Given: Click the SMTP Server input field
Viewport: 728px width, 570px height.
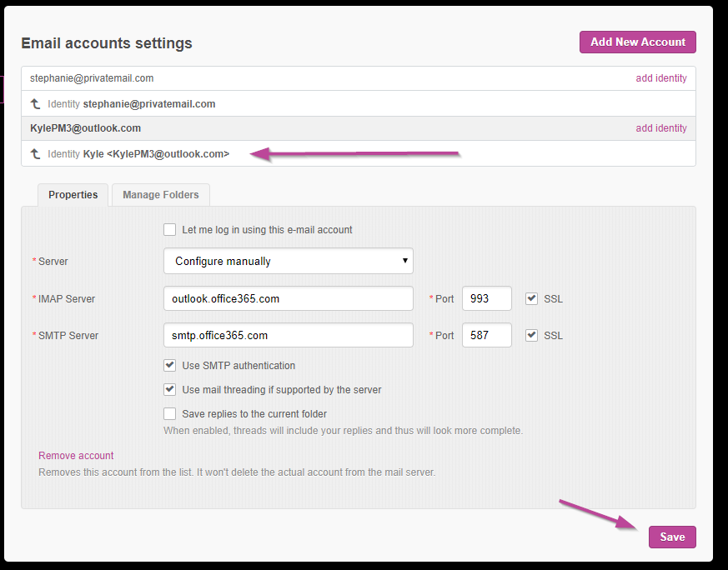Looking at the screenshot, I should (288, 335).
